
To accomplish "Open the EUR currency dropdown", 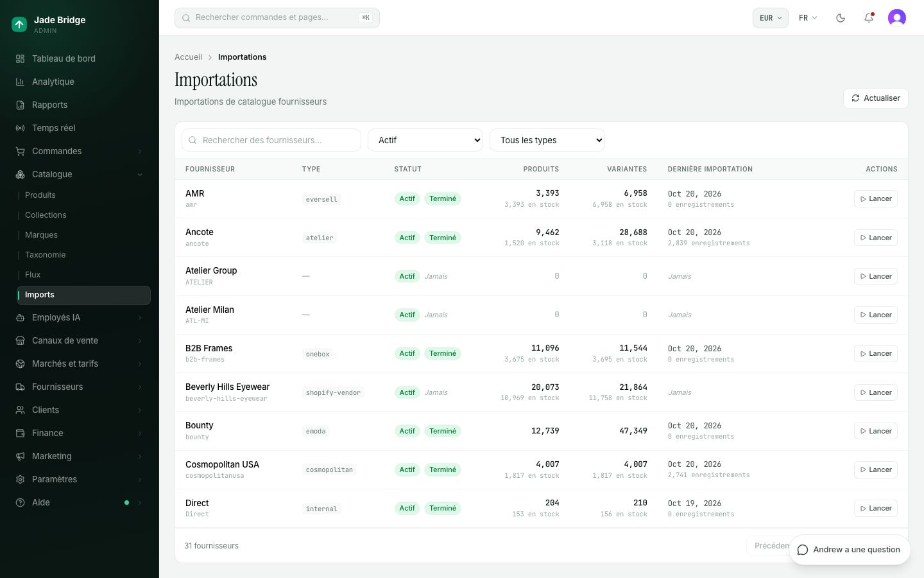I will click(770, 18).
